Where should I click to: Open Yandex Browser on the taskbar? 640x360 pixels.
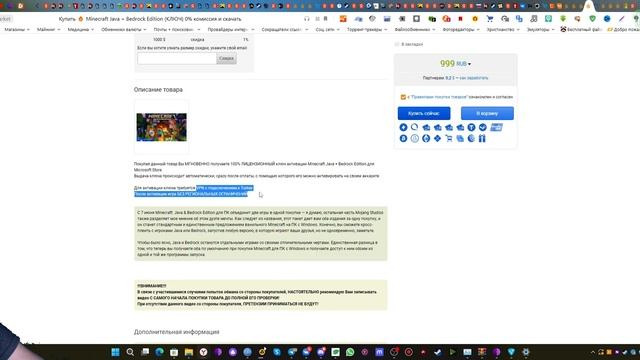(x=203, y=352)
